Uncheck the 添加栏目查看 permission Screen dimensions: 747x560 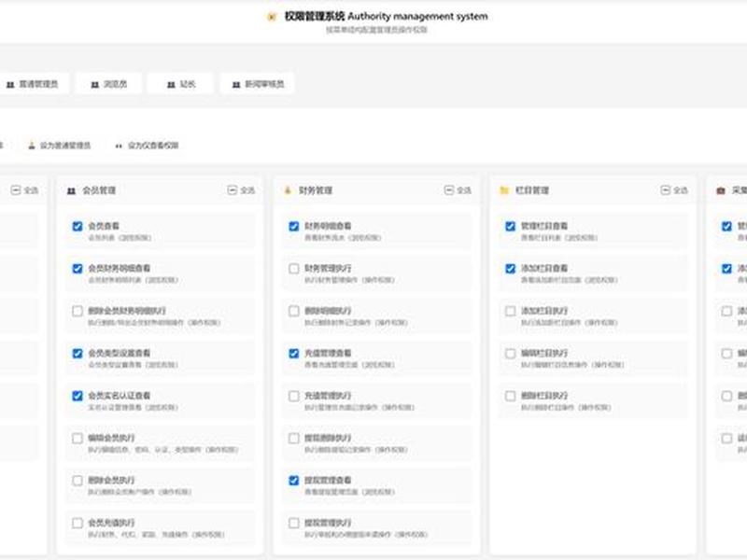point(510,269)
